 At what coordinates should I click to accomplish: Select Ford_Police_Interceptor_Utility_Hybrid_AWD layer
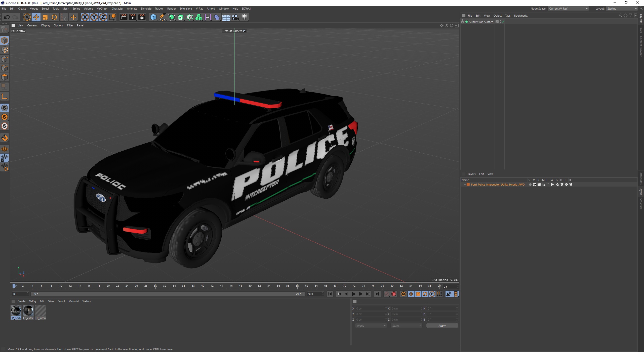(x=498, y=185)
